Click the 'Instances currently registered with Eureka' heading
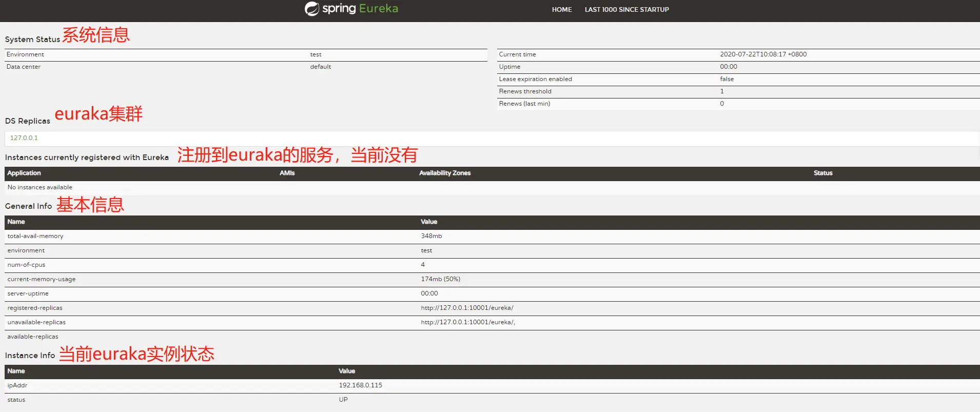The width and height of the screenshot is (980, 412). tap(87, 158)
